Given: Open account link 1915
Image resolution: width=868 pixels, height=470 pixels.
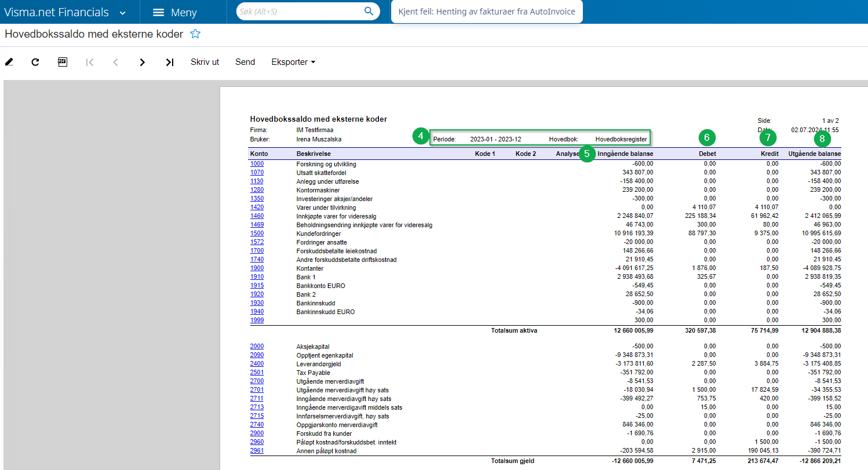Looking at the screenshot, I should [257, 286].
